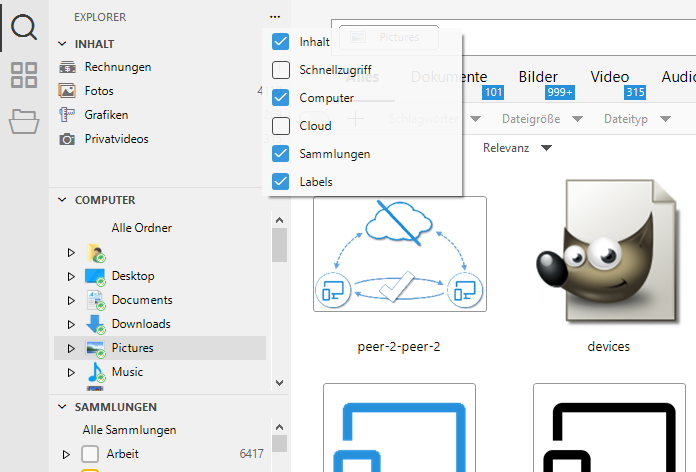696x472 pixels.
Task: Collapse the COMPUTER section
Action: point(62,200)
